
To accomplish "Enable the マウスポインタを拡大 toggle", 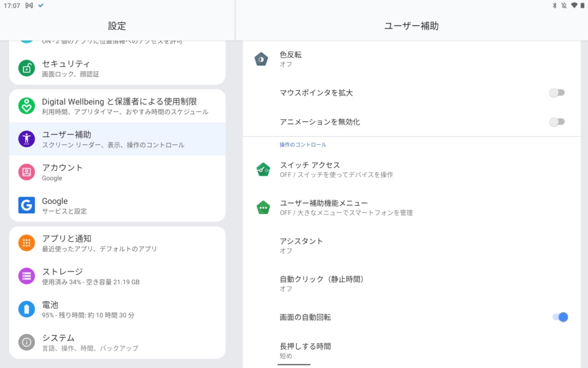I will [x=556, y=93].
